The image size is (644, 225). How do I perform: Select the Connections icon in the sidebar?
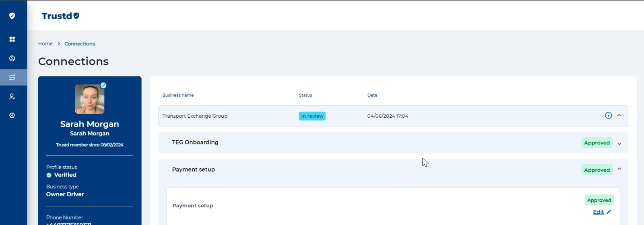[12, 77]
